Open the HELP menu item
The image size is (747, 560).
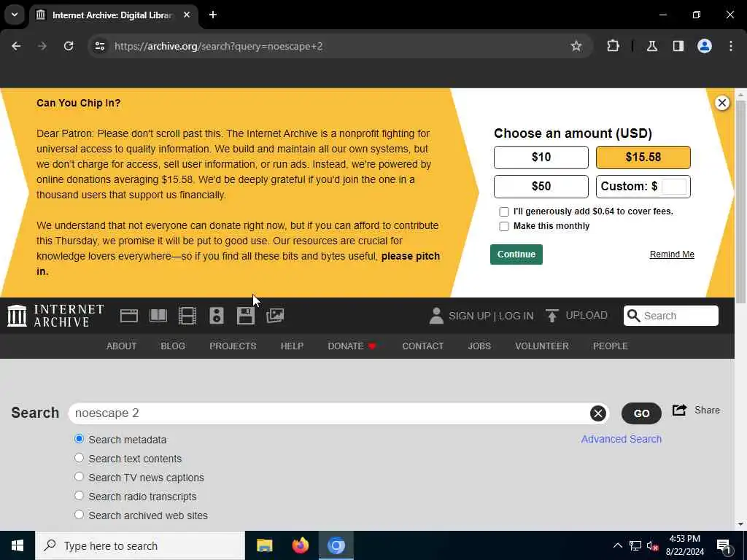click(x=292, y=346)
